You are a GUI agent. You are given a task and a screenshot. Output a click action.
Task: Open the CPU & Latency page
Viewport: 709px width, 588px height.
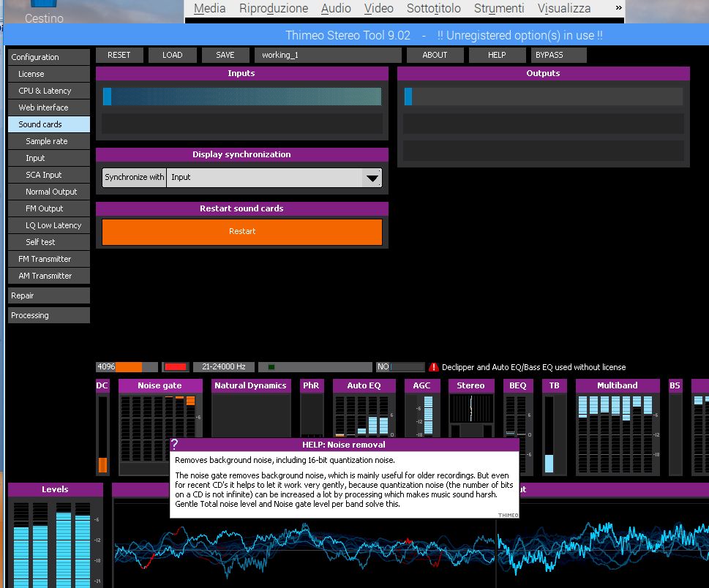(x=49, y=91)
